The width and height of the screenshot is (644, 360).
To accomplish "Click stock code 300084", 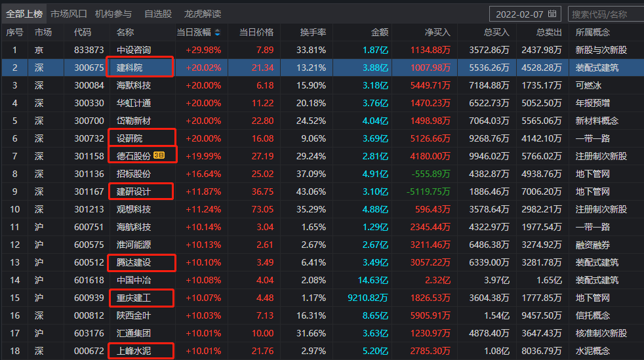I will point(89,85).
